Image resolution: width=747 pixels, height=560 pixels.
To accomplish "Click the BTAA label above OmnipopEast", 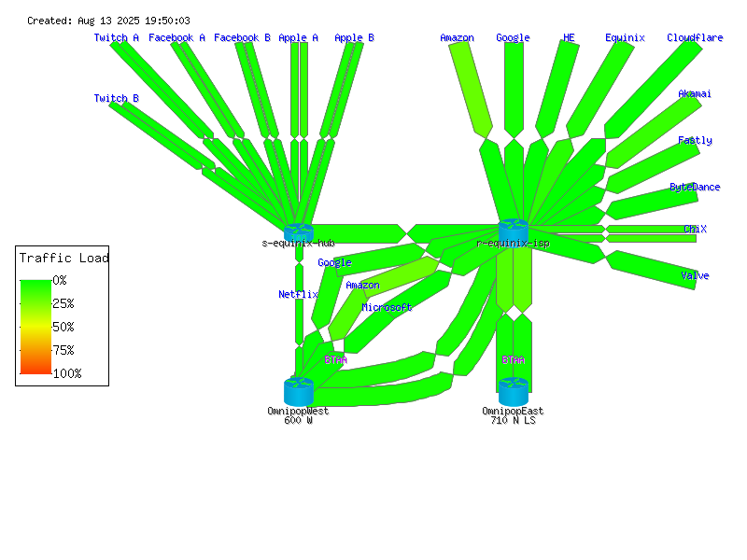I will click(x=513, y=359).
